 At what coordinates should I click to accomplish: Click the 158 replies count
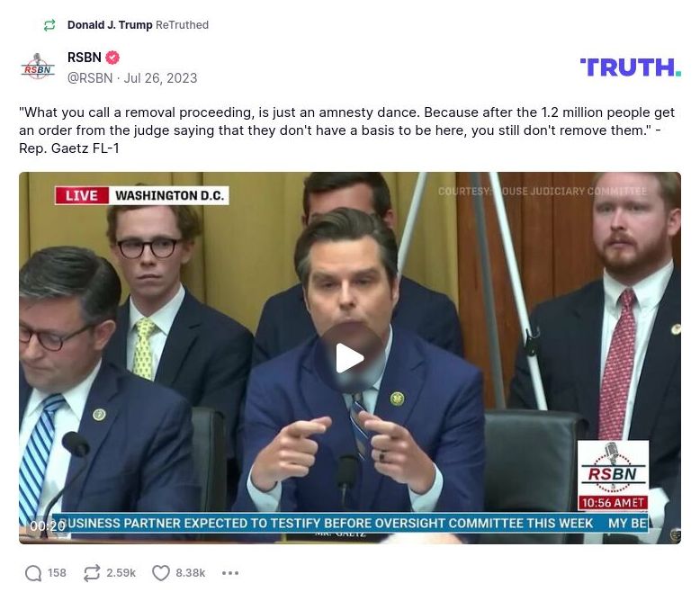tap(57, 573)
